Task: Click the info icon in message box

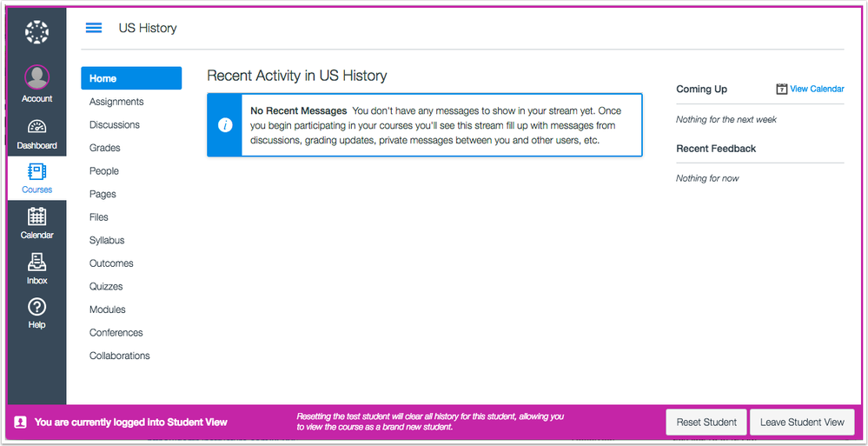Action: click(x=225, y=125)
